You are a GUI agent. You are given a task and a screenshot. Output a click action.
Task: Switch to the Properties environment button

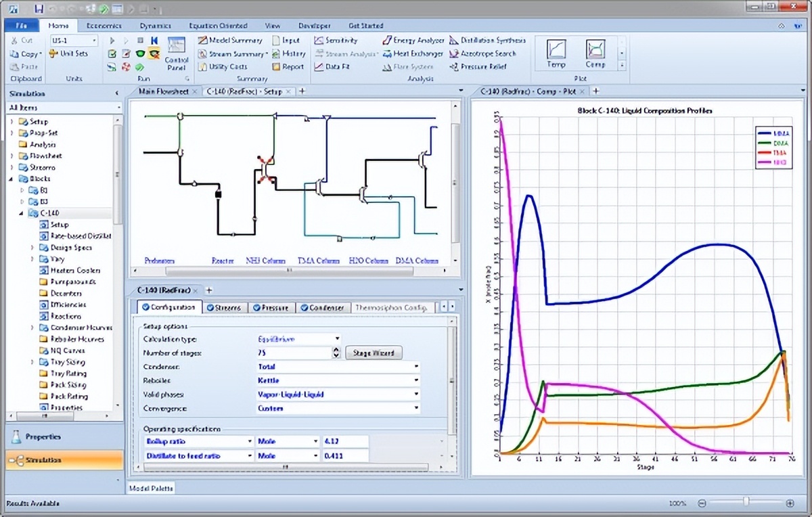[44, 437]
